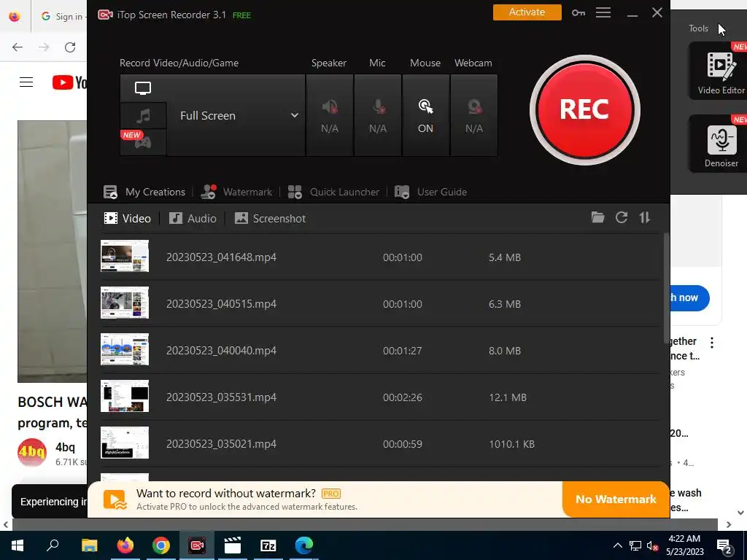Viewport: 747px width, 560px height.
Task: Go back in the browser
Action: 18,47
